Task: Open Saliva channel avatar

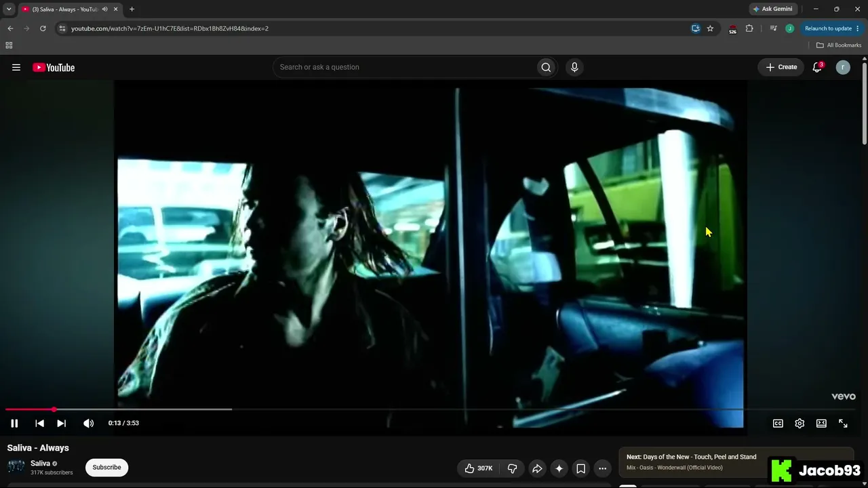Action: click(x=16, y=467)
